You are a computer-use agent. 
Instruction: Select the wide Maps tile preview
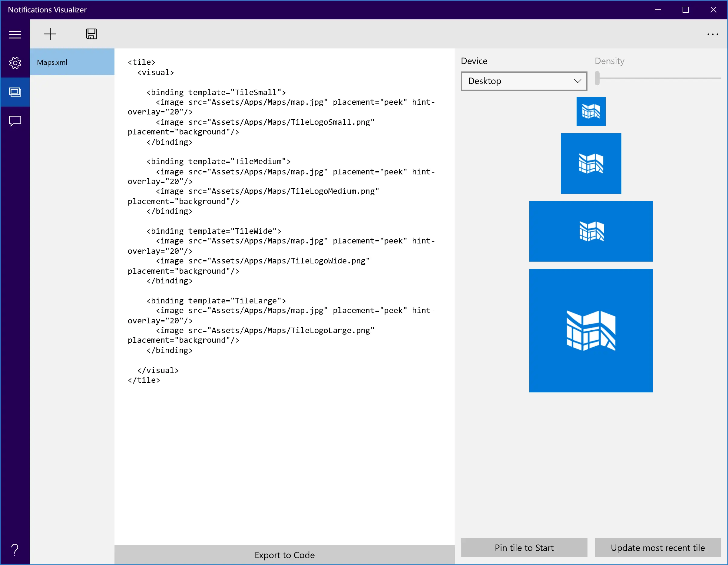[x=591, y=231]
